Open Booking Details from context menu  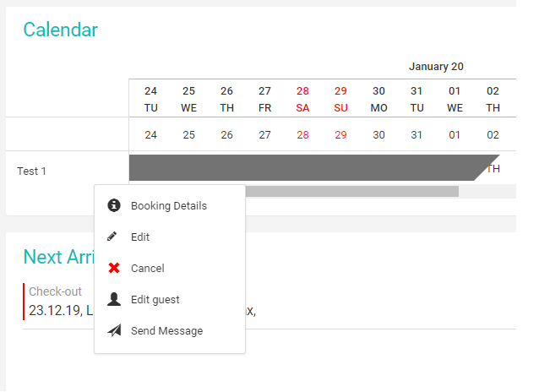pyautogui.click(x=170, y=205)
